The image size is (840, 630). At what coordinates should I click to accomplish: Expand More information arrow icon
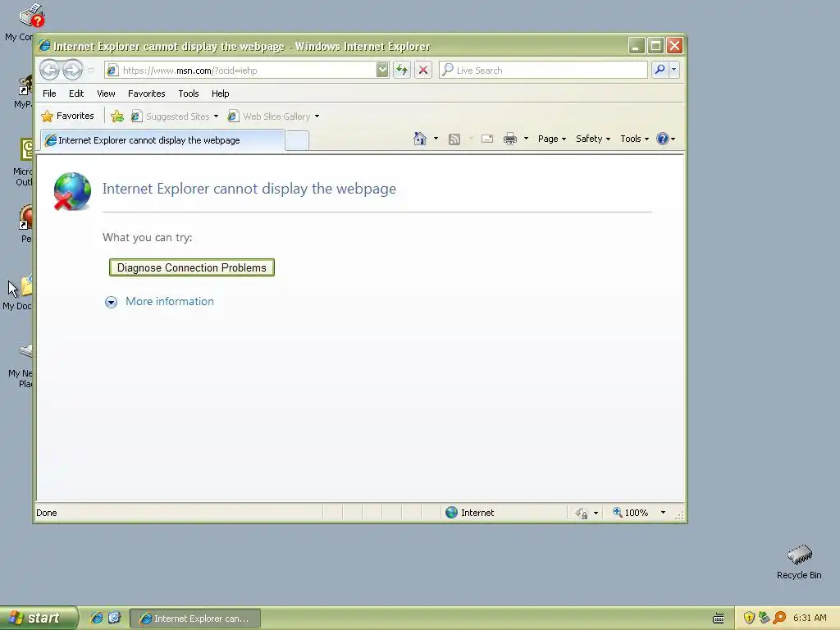[111, 302]
